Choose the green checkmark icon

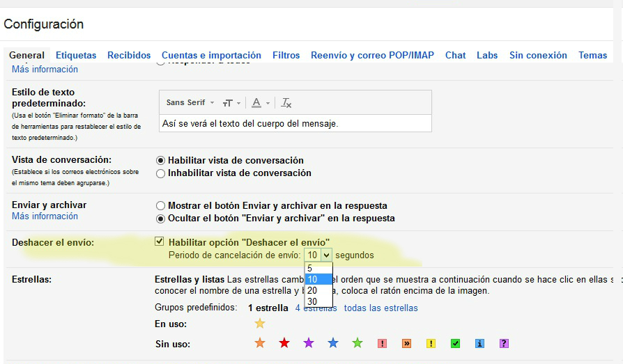(455, 343)
